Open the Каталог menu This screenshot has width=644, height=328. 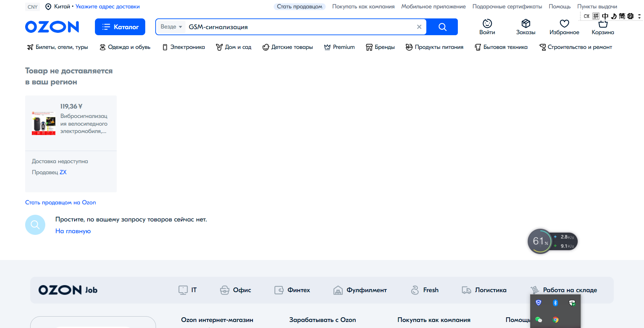(120, 27)
